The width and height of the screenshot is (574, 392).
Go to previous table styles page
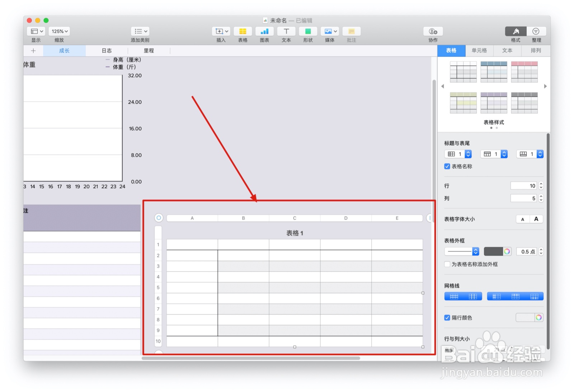[443, 86]
